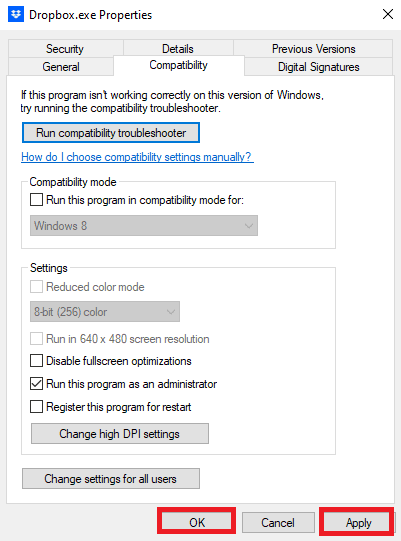Click Change settings for all users

point(111,479)
